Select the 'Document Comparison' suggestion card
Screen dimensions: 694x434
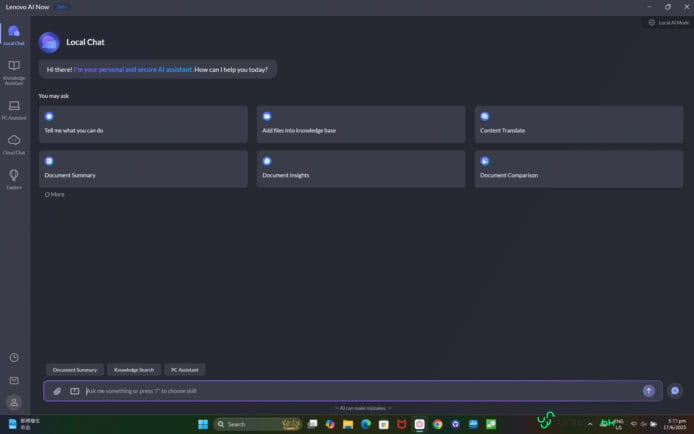(579, 169)
